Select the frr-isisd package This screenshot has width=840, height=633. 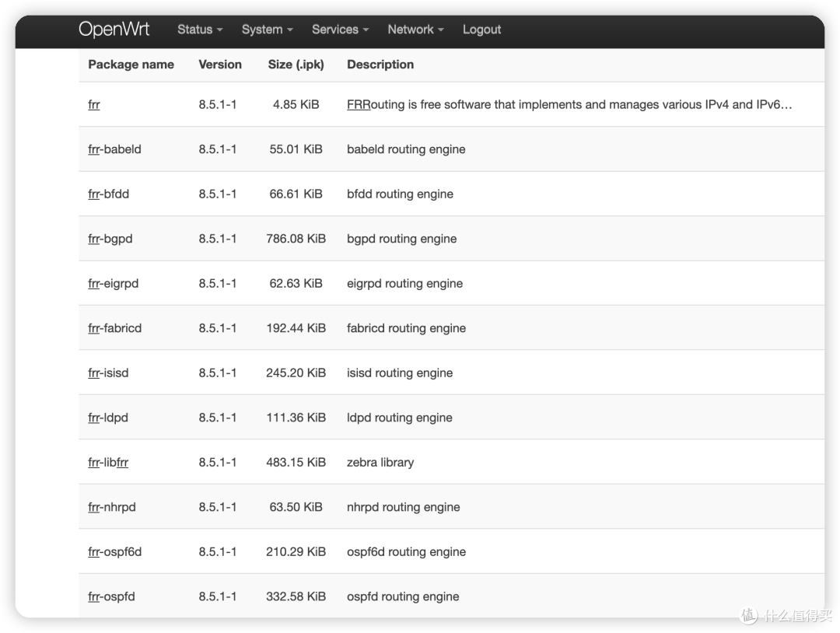108,373
